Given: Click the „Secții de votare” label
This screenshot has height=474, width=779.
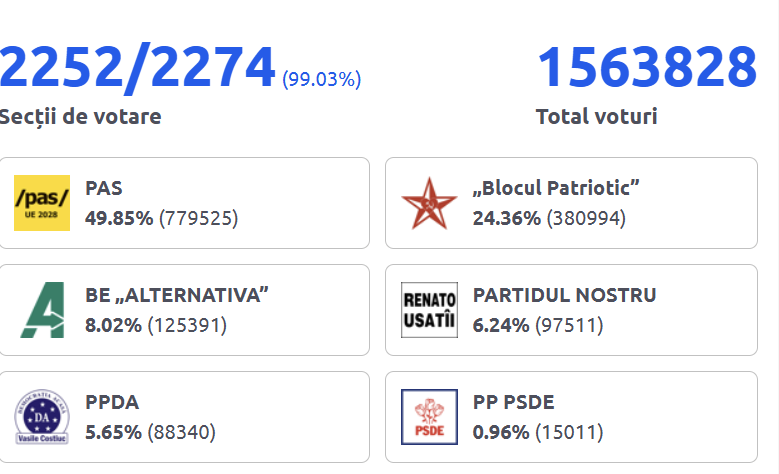Looking at the screenshot, I should (x=80, y=117).
